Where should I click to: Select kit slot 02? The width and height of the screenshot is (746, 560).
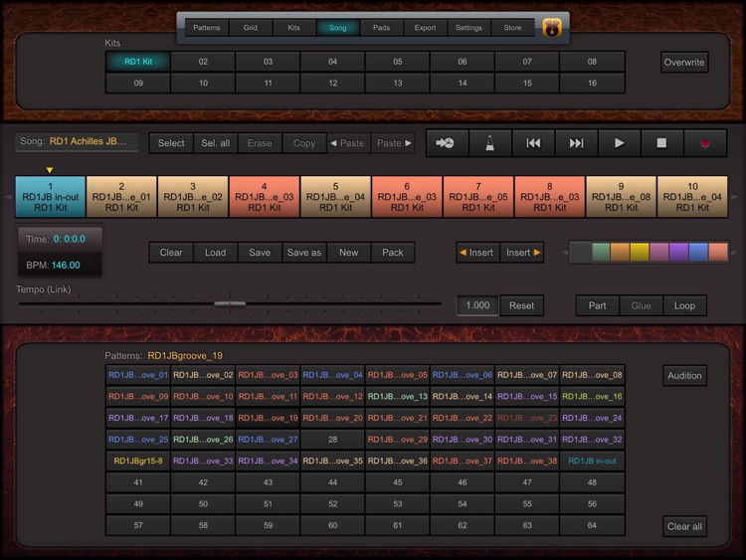(x=203, y=62)
